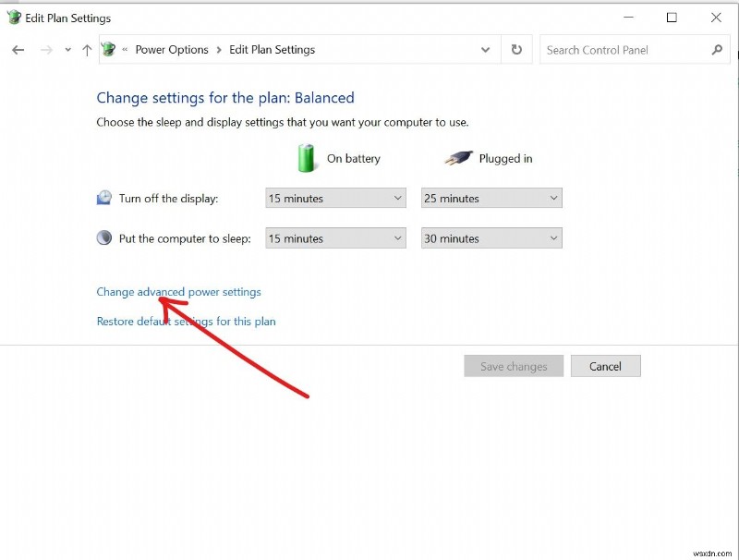Open the Plugged in sleep dropdown showing 30 minutes

(491, 237)
